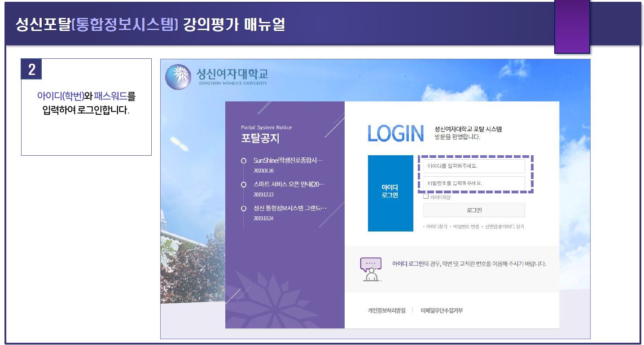Image resolution: width=644 pixels, height=345 pixels.
Task: Click the circle bullet beside SunShine notice
Action: (x=244, y=161)
